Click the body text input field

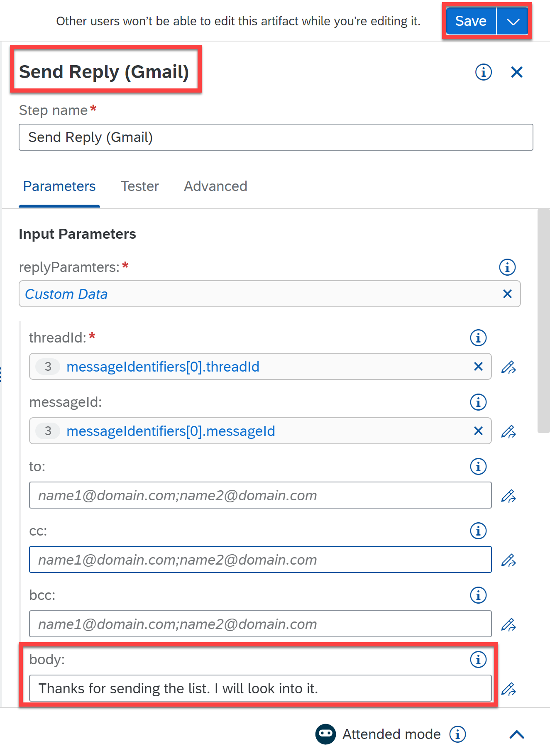click(260, 688)
